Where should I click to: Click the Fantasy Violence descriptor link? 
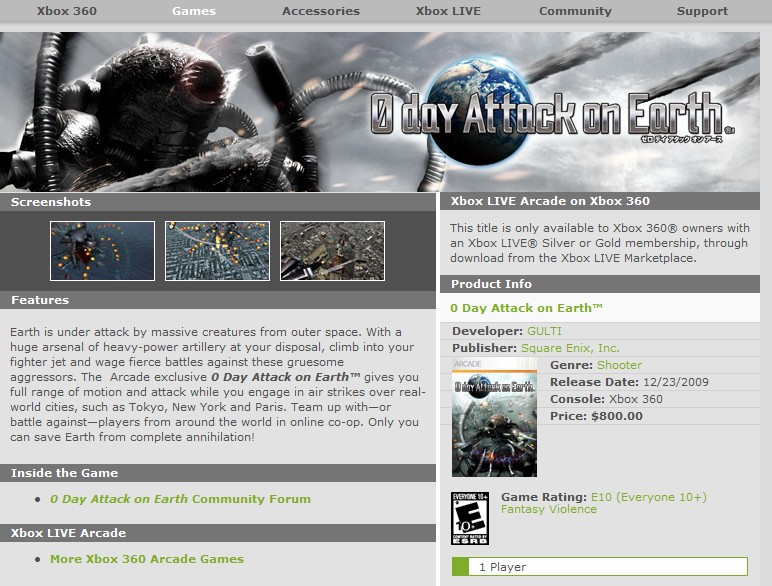(548, 509)
